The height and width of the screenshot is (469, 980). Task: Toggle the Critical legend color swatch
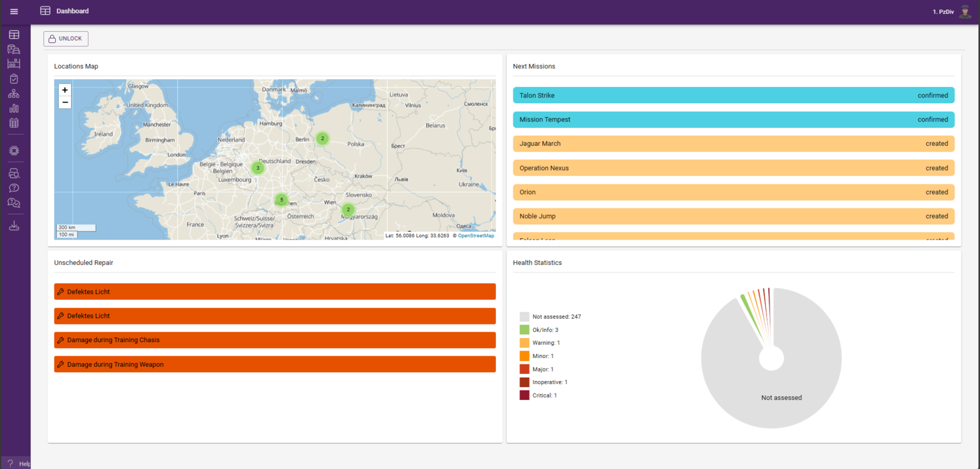click(x=524, y=395)
